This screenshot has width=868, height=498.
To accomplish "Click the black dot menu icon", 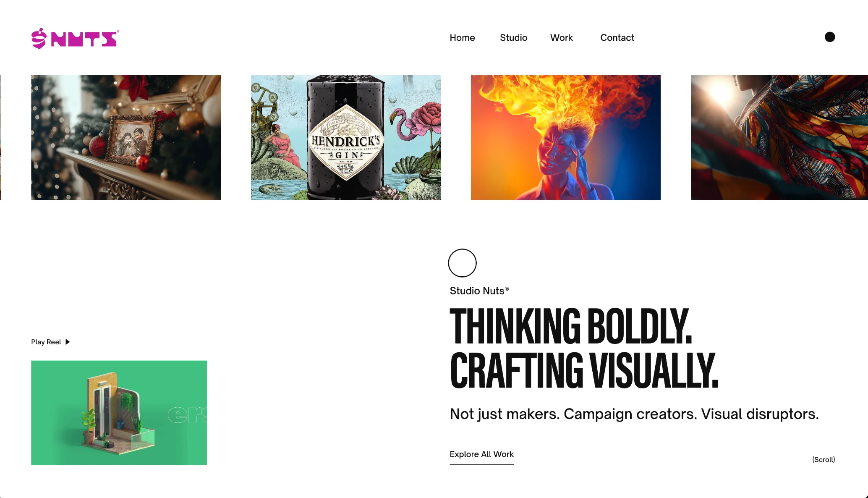I will click(x=830, y=37).
